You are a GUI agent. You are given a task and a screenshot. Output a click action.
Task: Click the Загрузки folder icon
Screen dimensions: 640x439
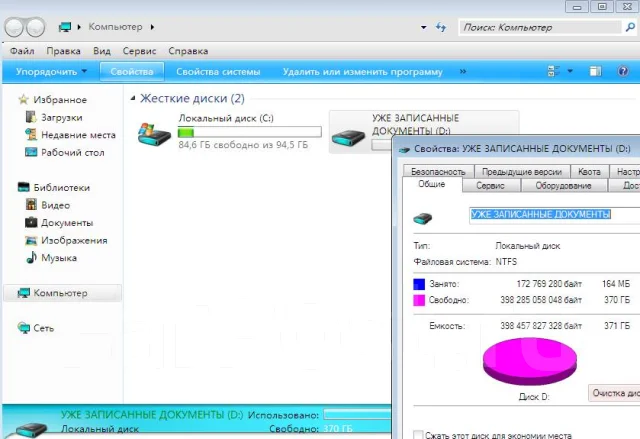click(x=31, y=117)
